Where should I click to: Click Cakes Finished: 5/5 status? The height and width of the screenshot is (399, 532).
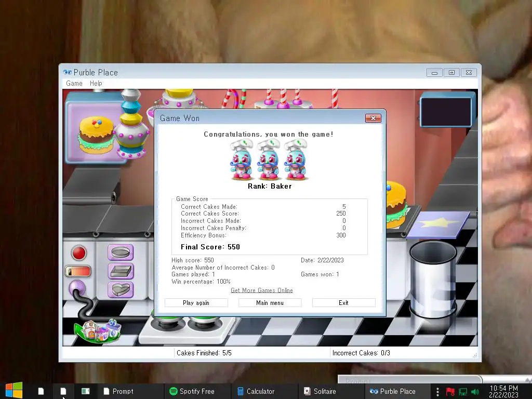[x=204, y=353]
